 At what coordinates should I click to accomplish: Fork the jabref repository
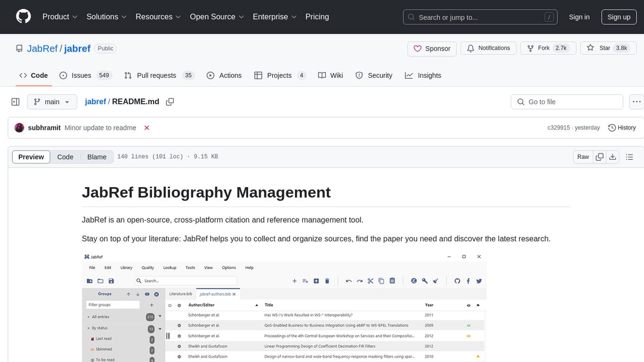548,48
